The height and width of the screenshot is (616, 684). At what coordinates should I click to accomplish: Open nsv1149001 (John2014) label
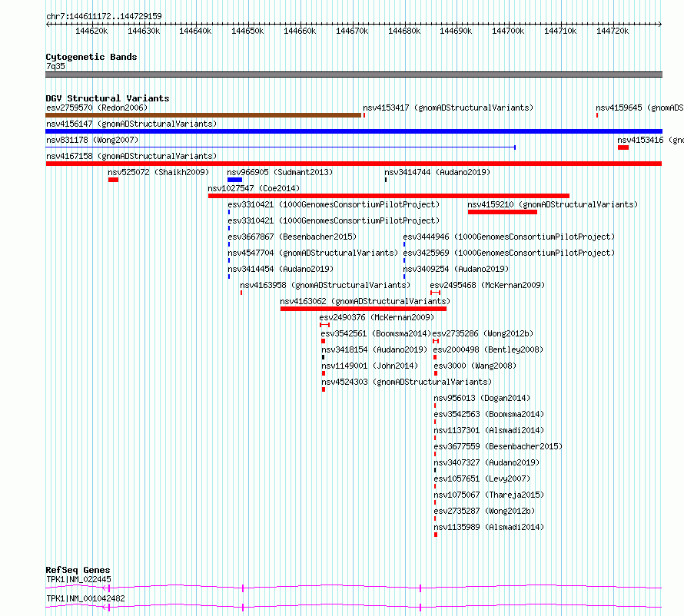370,366
